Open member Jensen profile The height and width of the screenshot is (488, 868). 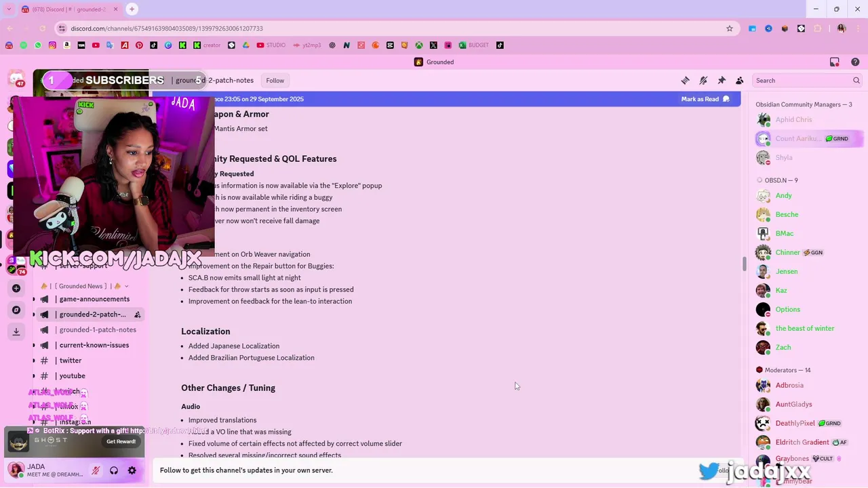pyautogui.click(x=808, y=271)
